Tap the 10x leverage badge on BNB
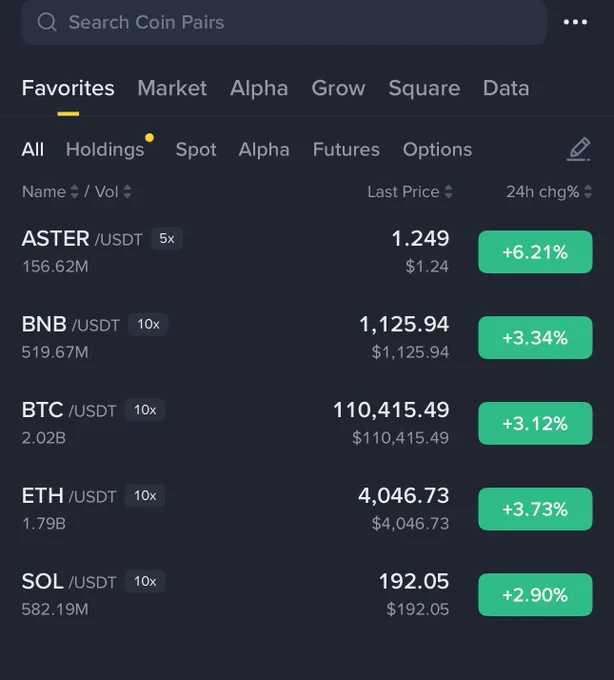 (x=148, y=324)
